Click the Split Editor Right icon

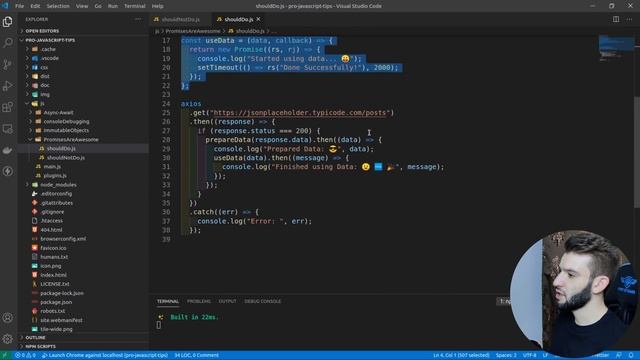(616, 19)
